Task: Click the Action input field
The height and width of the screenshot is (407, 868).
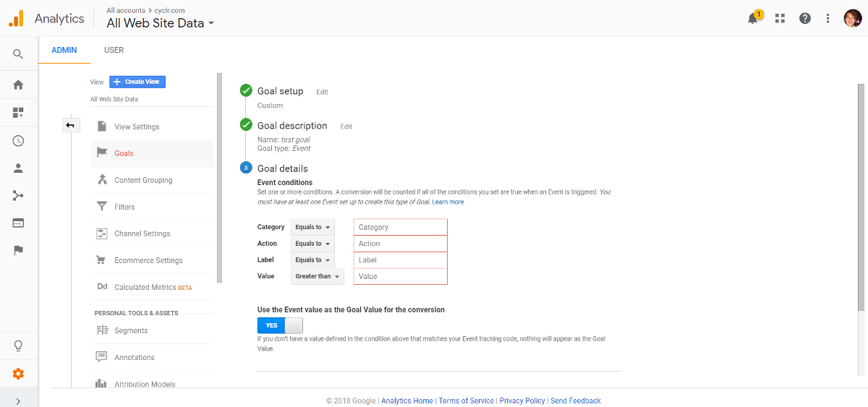Action: 401,244
